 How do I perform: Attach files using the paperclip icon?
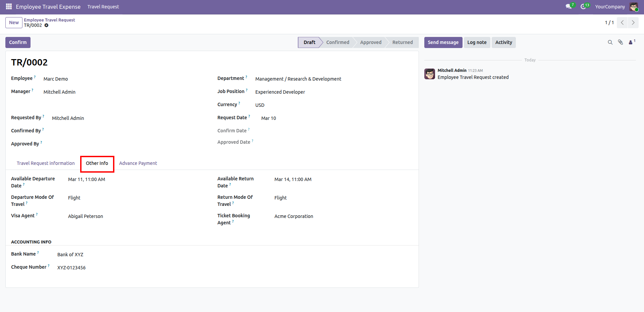pyautogui.click(x=621, y=42)
